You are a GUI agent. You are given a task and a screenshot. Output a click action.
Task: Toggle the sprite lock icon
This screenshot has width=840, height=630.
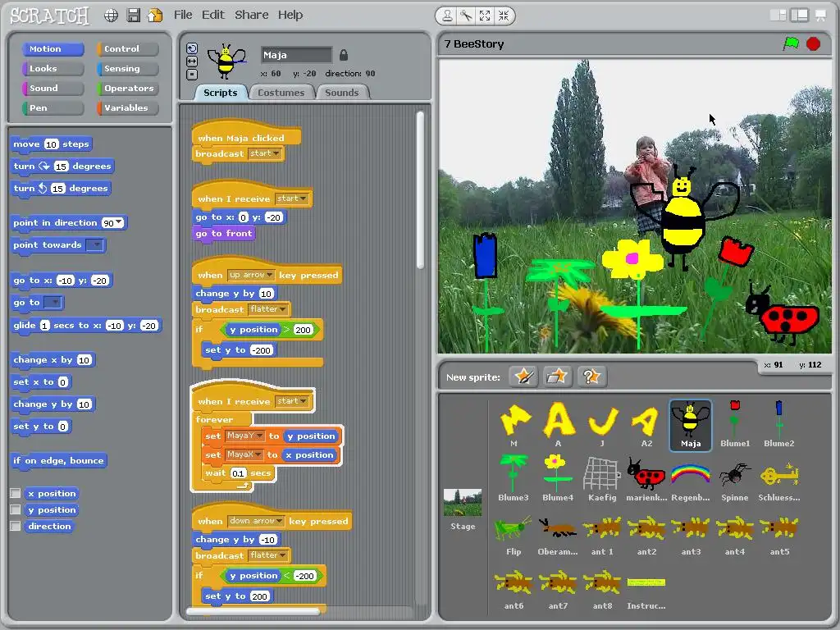pos(344,55)
